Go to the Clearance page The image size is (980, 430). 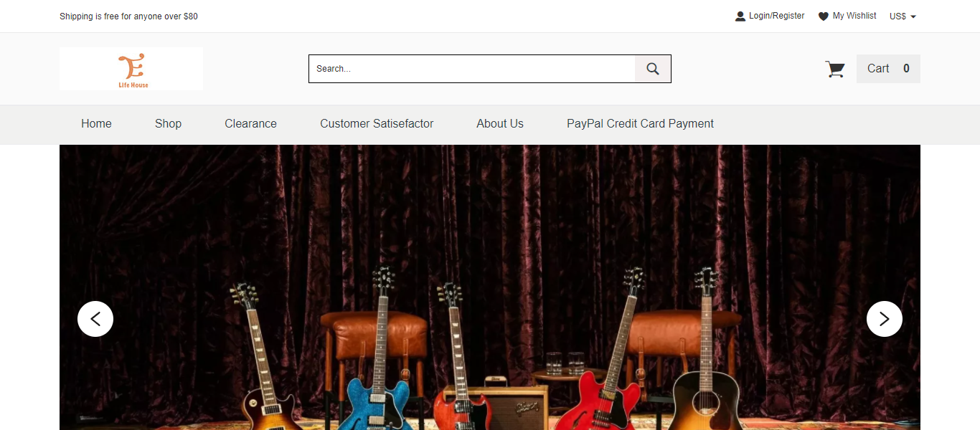pyautogui.click(x=250, y=123)
